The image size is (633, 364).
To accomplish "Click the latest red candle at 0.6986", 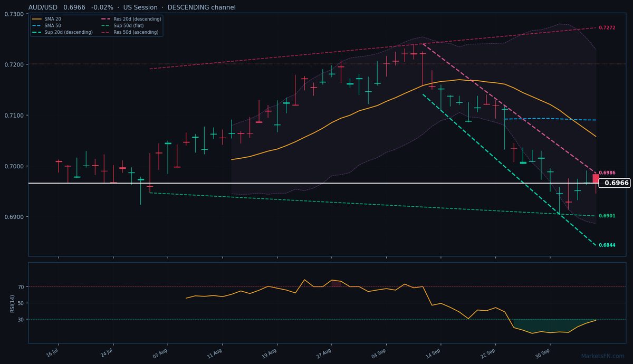I will point(596,178).
